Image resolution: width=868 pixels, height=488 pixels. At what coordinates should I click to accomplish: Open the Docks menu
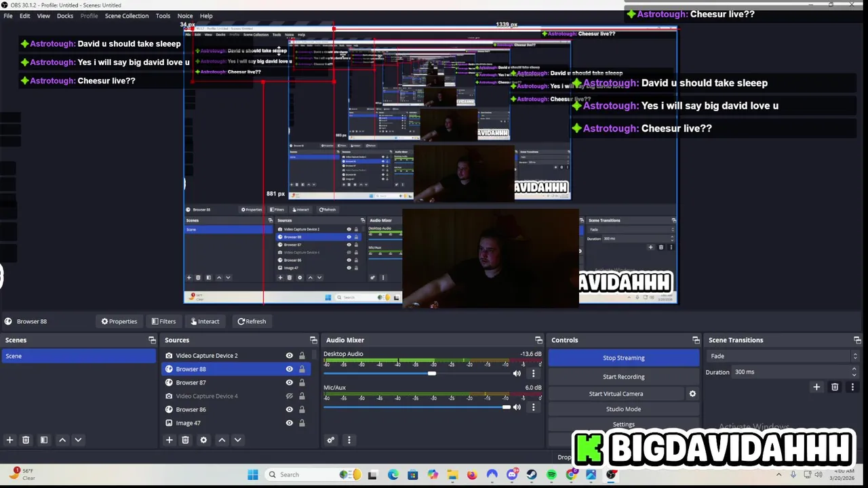tap(65, 16)
